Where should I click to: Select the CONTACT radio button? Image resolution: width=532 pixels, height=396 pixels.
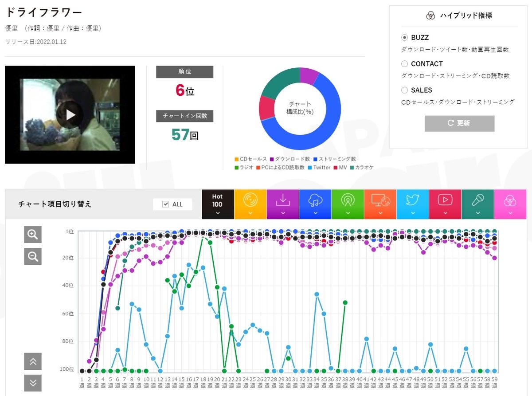point(404,64)
